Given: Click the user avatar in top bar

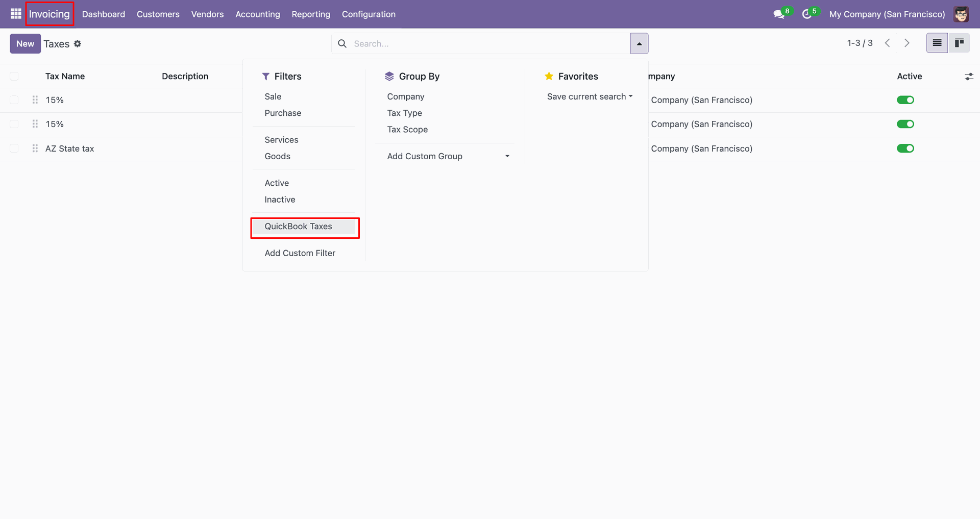Looking at the screenshot, I should pyautogui.click(x=961, y=14).
